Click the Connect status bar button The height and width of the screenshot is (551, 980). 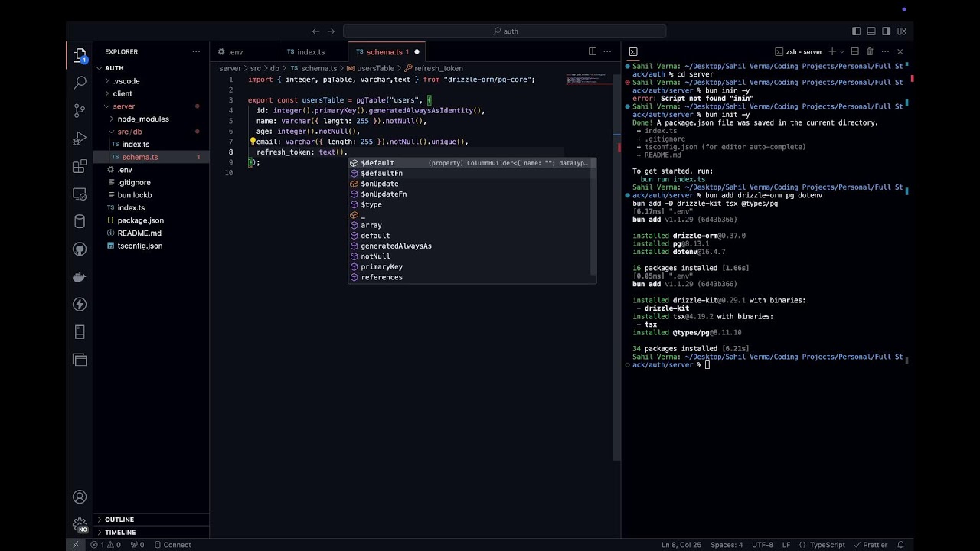pos(172,545)
